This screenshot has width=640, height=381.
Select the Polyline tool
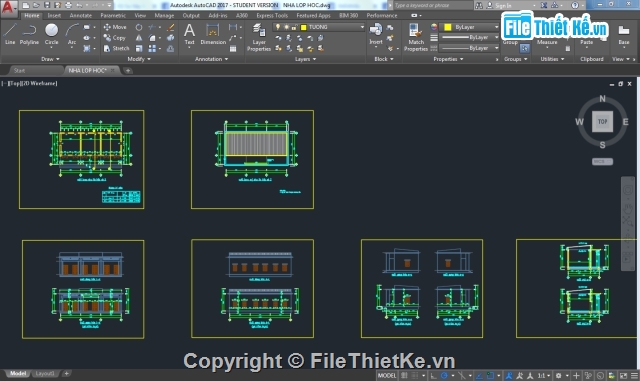(29, 33)
